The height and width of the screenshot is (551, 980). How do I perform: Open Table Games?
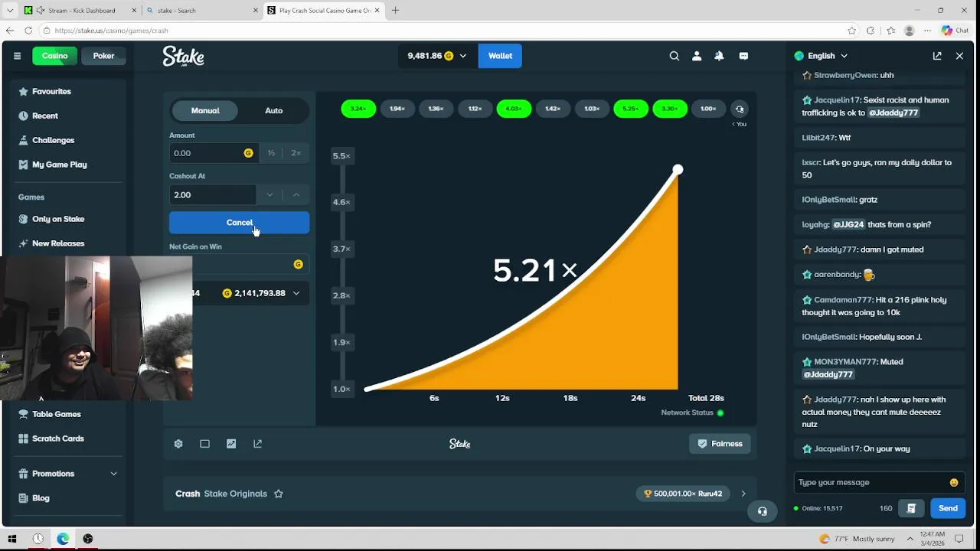tap(56, 414)
